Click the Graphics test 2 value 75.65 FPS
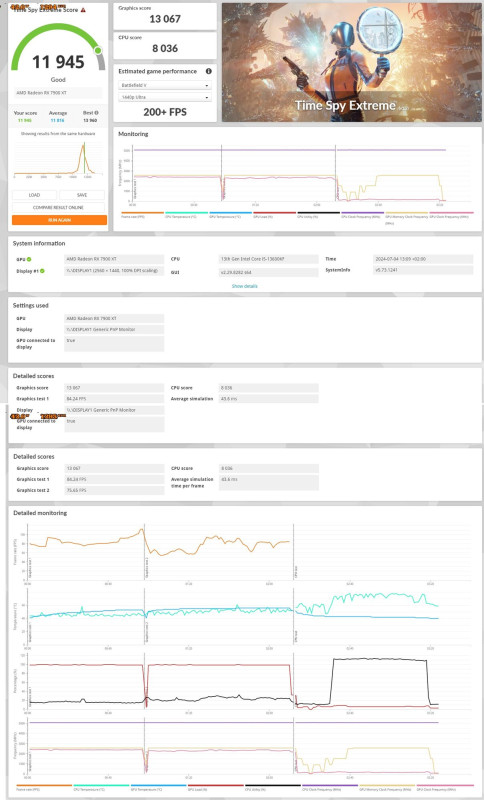 coord(114,490)
